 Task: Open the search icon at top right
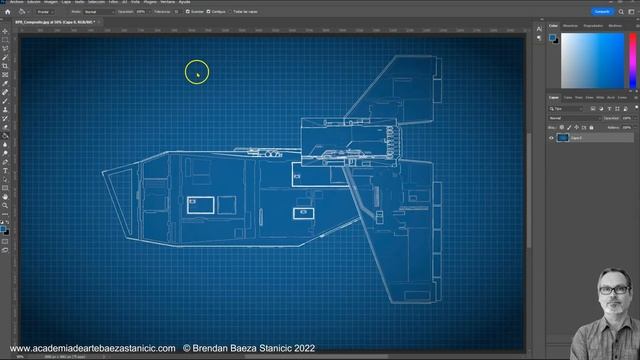pyautogui.click(x=621, y=12)
